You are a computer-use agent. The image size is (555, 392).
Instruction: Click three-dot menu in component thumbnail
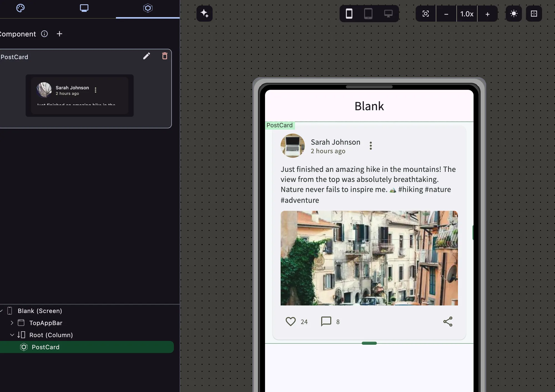95,90
